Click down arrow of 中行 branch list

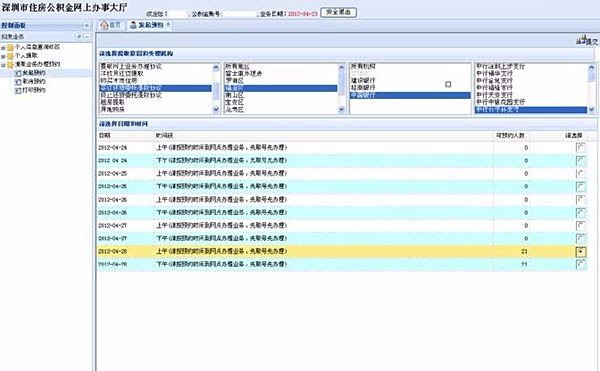(592, 110)
